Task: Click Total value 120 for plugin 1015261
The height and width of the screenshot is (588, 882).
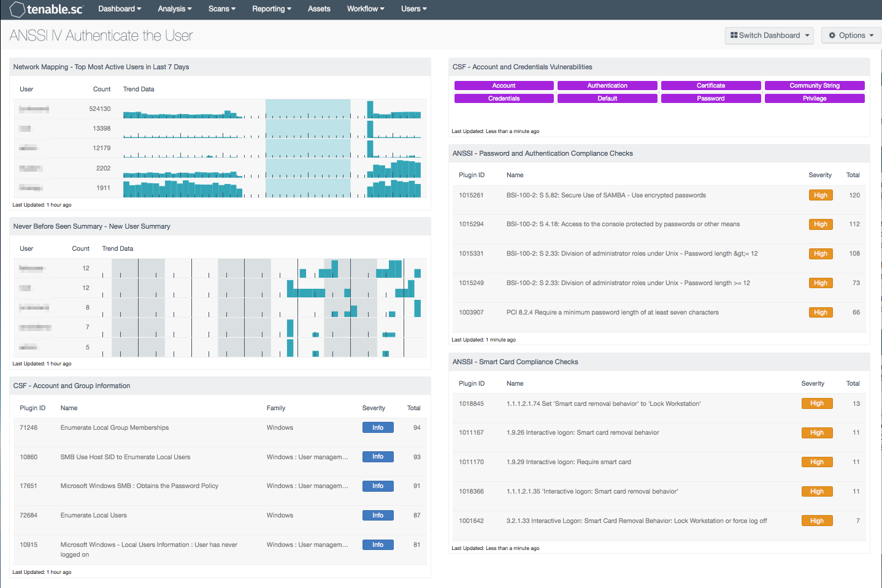Action: point(854,196)
